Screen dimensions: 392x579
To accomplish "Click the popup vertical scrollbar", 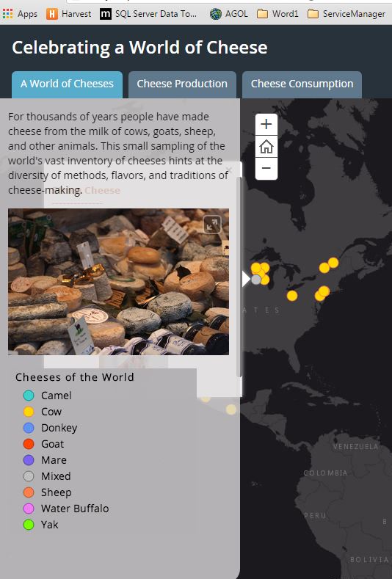I will [239, 277].
